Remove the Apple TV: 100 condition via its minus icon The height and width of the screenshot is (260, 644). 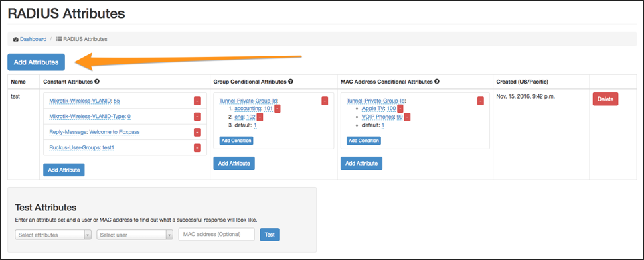click(400, 109)
